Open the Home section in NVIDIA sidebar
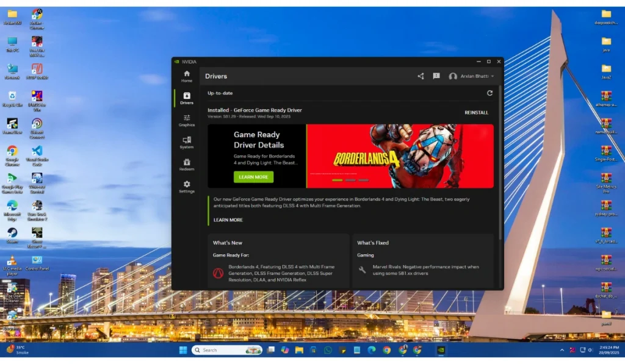Screen dimensions: 625x364 point(187,76)
